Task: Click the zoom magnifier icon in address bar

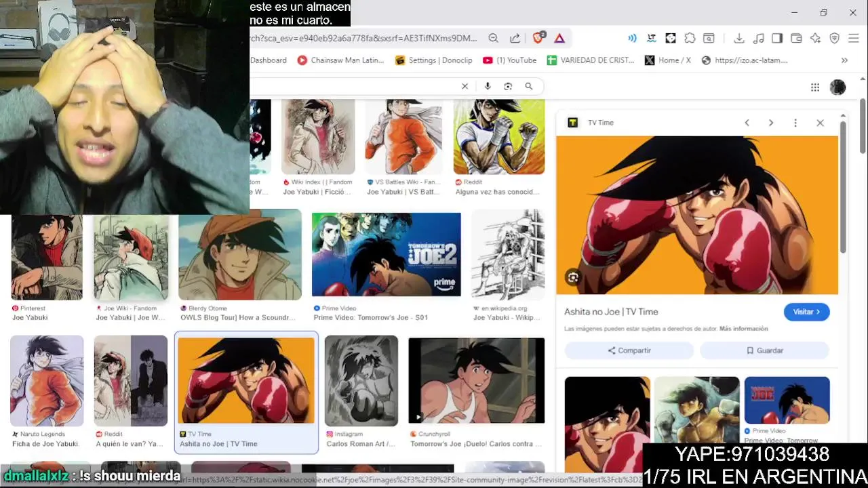Action: point(494,39)
